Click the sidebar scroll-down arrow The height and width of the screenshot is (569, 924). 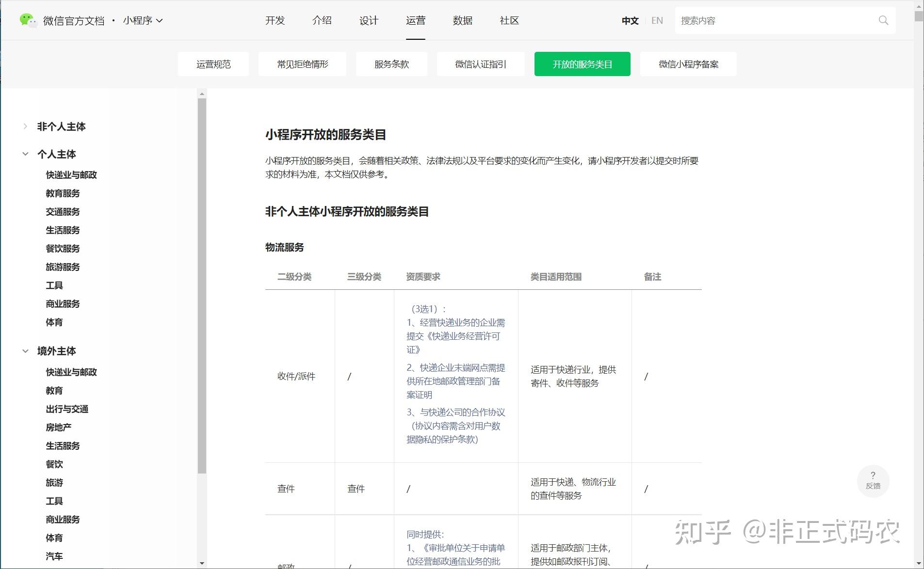point(202,564)
